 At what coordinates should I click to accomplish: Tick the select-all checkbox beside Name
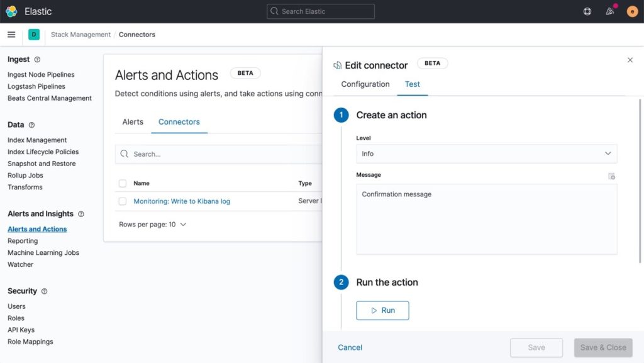click(123, 183)
